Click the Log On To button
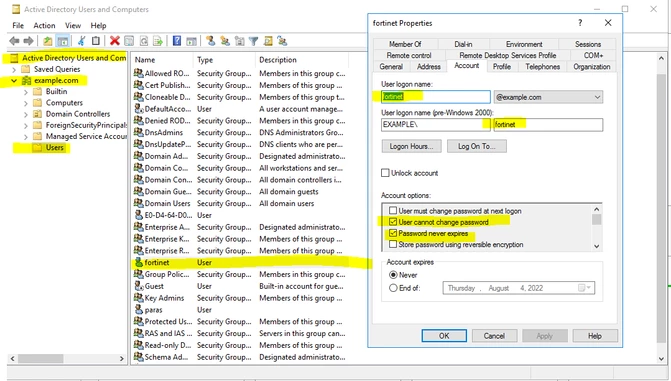The image size is (671, 381). [x=477, y=146]
